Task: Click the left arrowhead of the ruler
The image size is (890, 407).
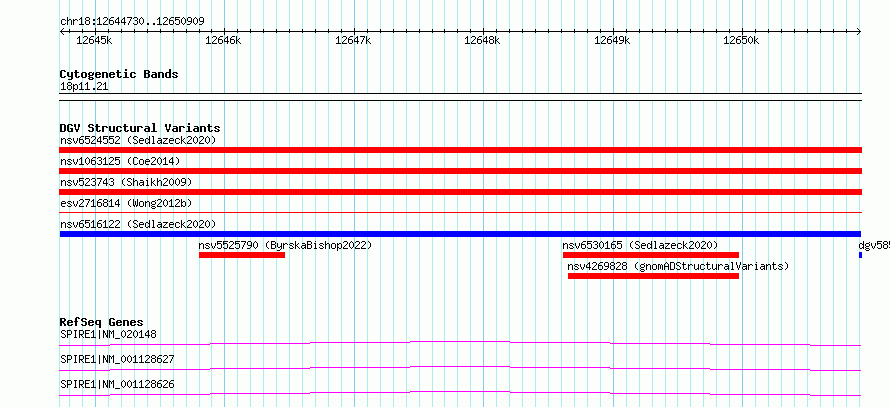Action: pyautogui.click(x=62, y=32)
